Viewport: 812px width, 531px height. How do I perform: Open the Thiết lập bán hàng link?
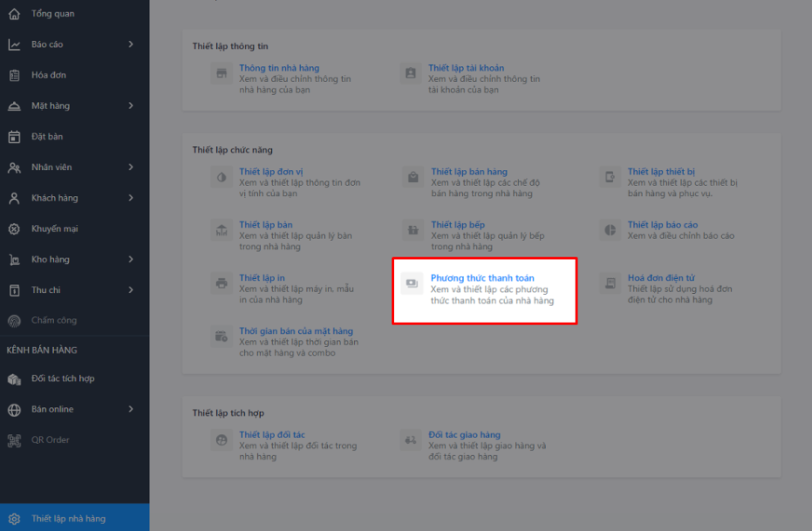tap(469, 172)
